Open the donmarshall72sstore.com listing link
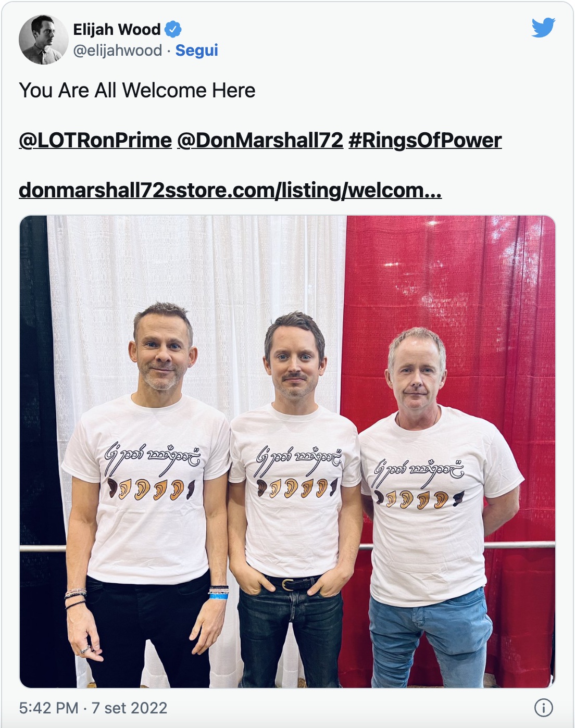 pyautogui.click(x=230, y=191)
